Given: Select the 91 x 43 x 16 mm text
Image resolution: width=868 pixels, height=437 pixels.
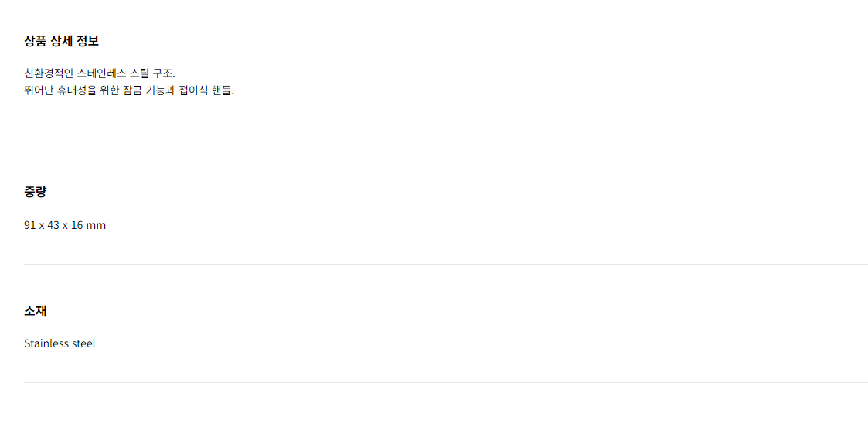Looking at the screenshot, I should tap(65, 225).
